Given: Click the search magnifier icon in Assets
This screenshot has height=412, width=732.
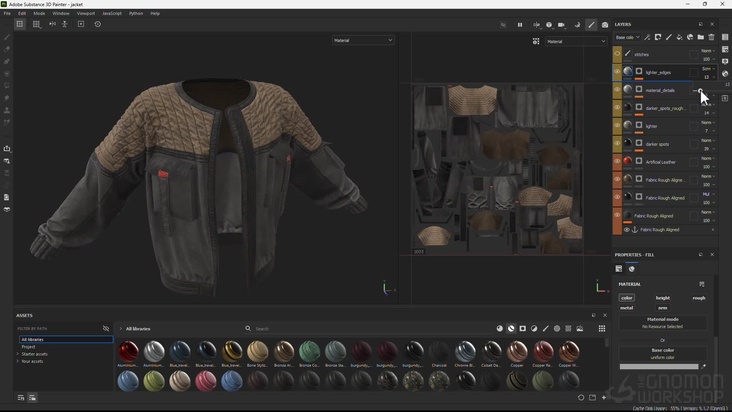Looking at the screenshot, I should coord(248,328).
